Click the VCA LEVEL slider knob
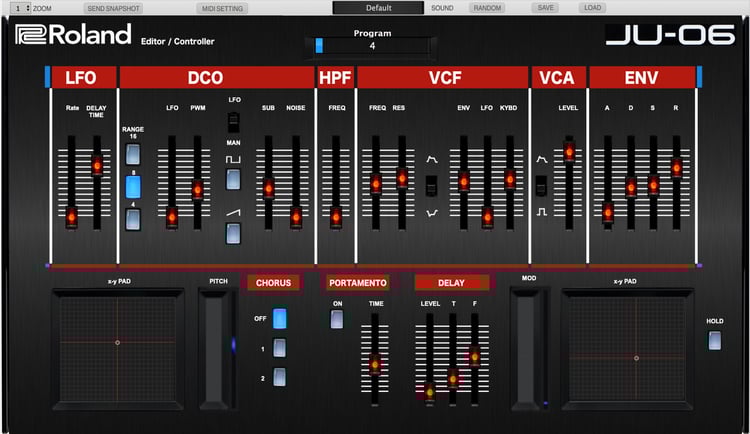Image resolution: width=750 pixels, height=434 pixels. (x=569, y=152)
